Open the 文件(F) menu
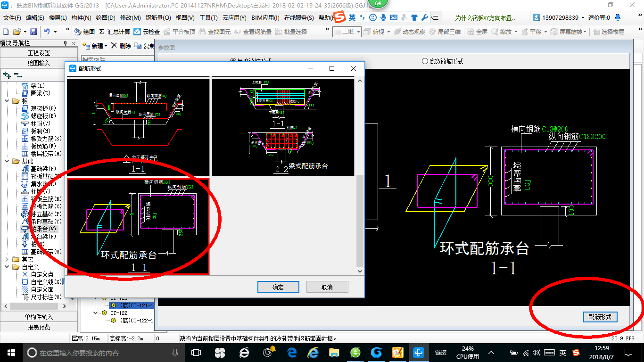The width and height of the screenshot is (644, 362). [12, 18]
